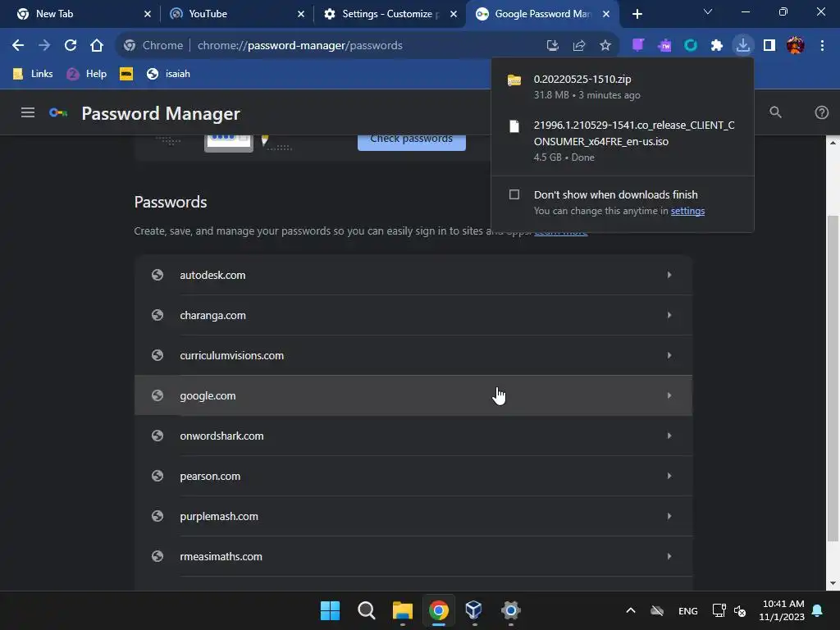
Task: Open the tab search dropdown
Action: (x=708, y=11)
